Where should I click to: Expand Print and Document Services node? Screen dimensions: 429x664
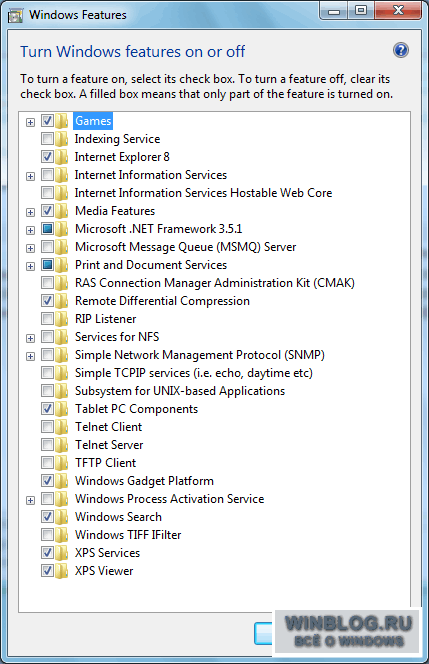(x=30, y=266)
